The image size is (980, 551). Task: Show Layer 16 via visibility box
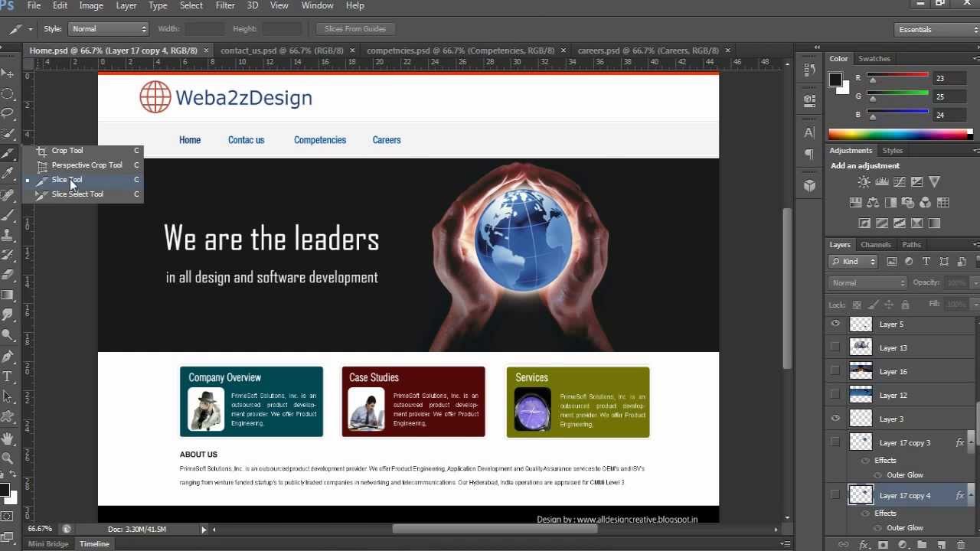coord(835,371)
